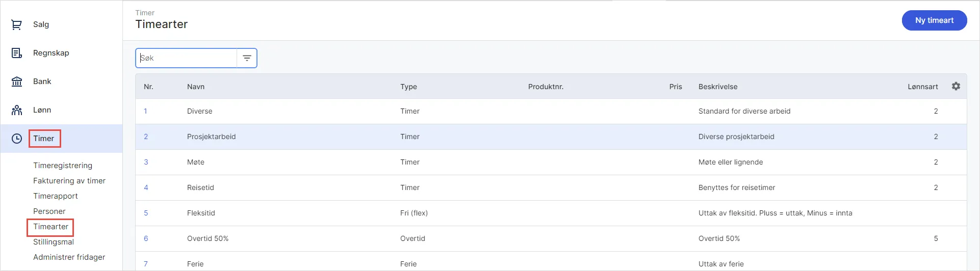The image size is (980, 271).
Task: Open the Timerapport submenu item
Action: coord(56,196)
